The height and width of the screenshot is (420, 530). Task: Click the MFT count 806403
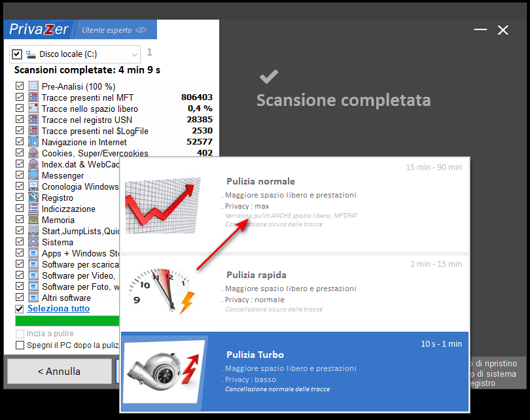(197, 97)
